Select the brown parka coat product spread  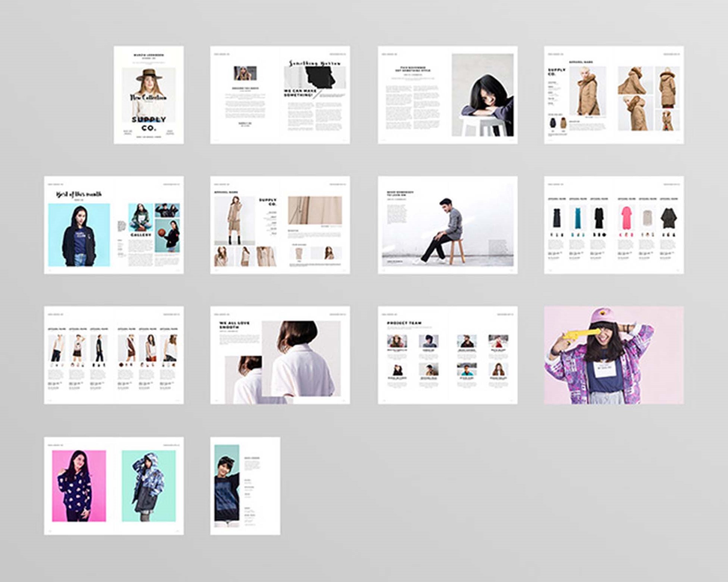tap(613, 95)
